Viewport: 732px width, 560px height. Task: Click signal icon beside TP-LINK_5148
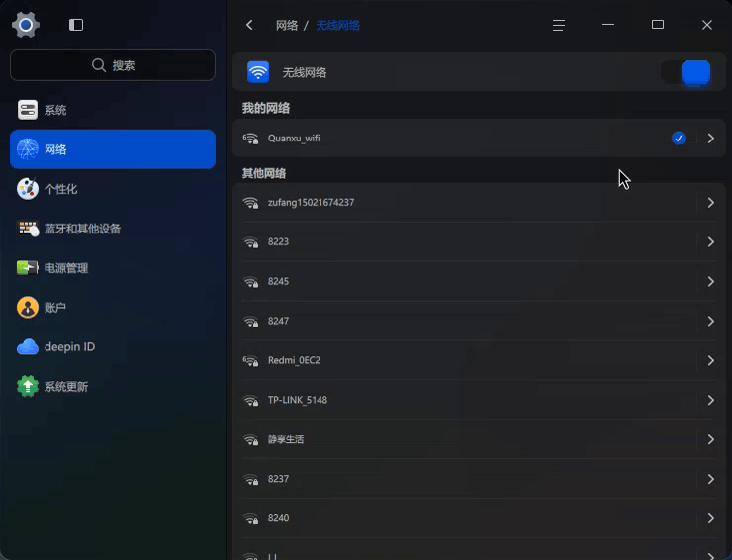coord(250,400)
